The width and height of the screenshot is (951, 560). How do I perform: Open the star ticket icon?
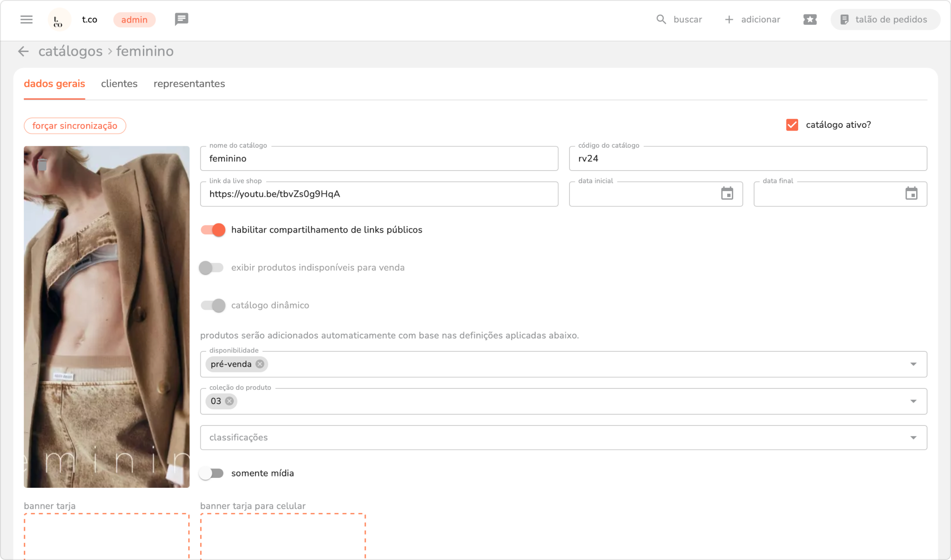tap(810, 19)
